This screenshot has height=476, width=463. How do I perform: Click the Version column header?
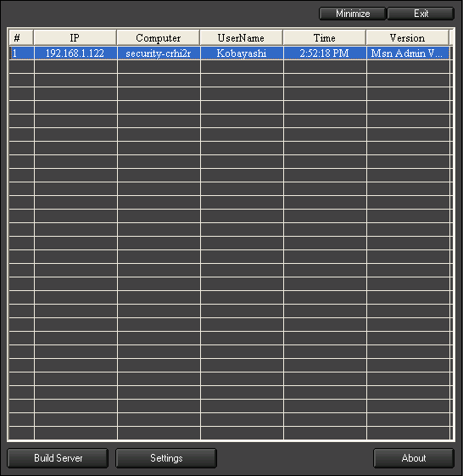click(408, 38)
